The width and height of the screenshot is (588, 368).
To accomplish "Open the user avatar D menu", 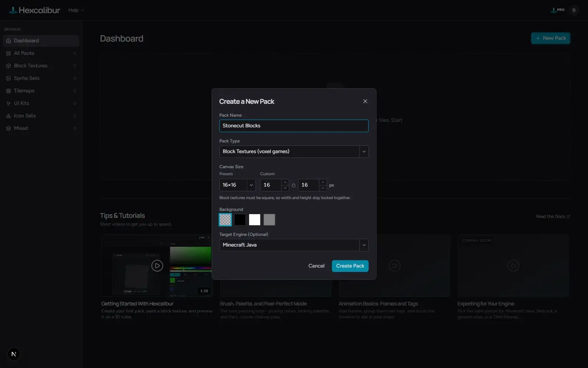I will pos(574,10).
